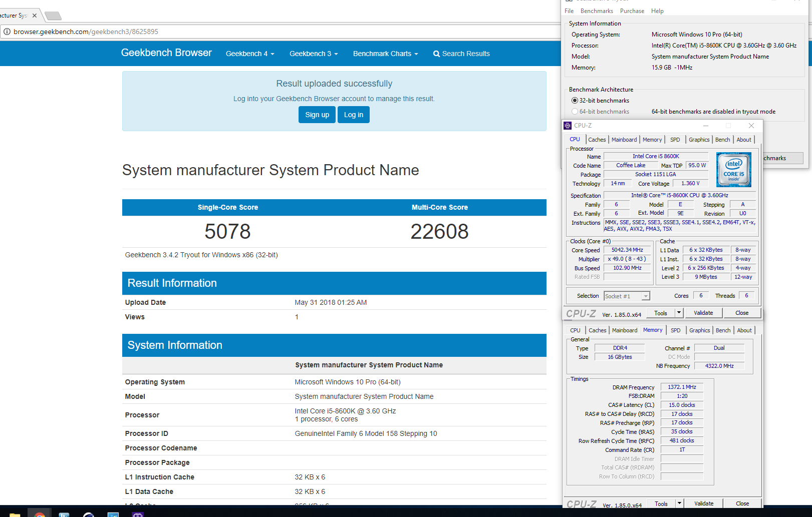
Task: Switch to Memory tab in upper CPU-Z window
Action: (x=652, y=140)
